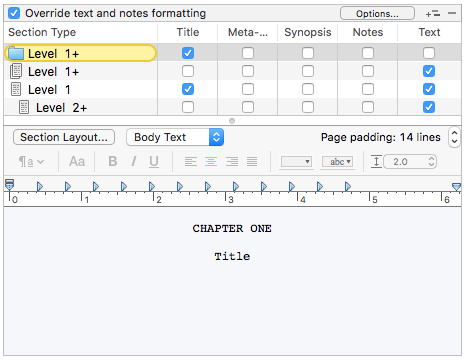Align text left

[191, 162]
